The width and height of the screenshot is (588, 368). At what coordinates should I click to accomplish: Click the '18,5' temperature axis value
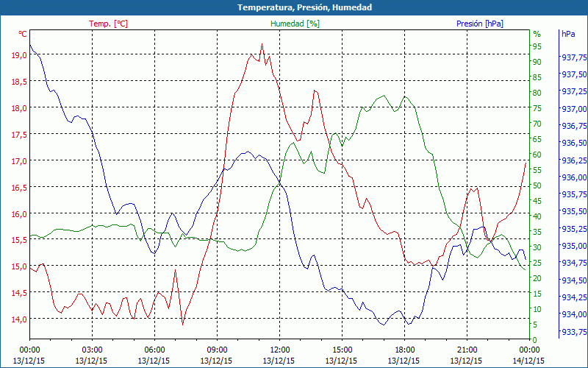[x=20, y=82]
